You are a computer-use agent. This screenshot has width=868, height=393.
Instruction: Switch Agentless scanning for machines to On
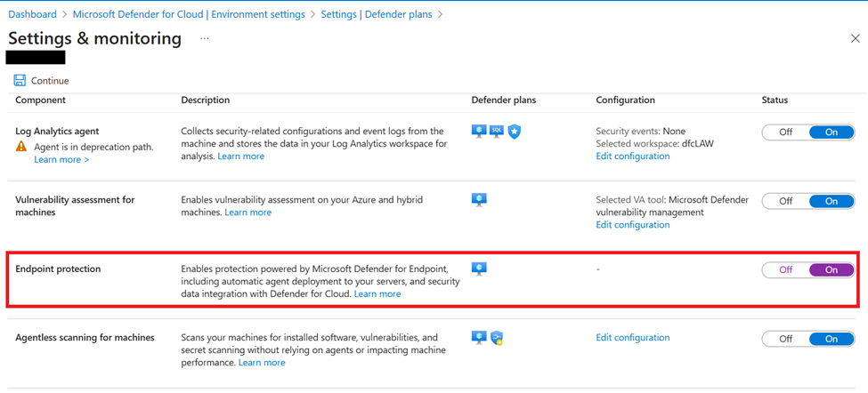831,339
